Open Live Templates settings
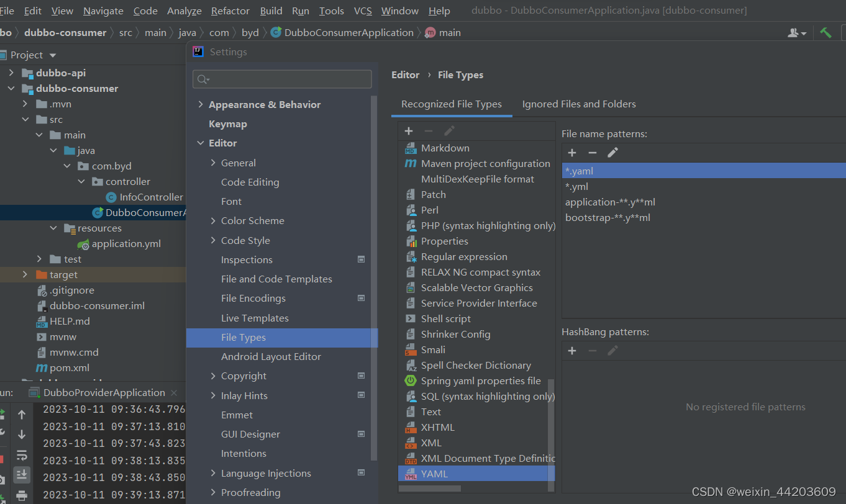 (x=255, y=318)
